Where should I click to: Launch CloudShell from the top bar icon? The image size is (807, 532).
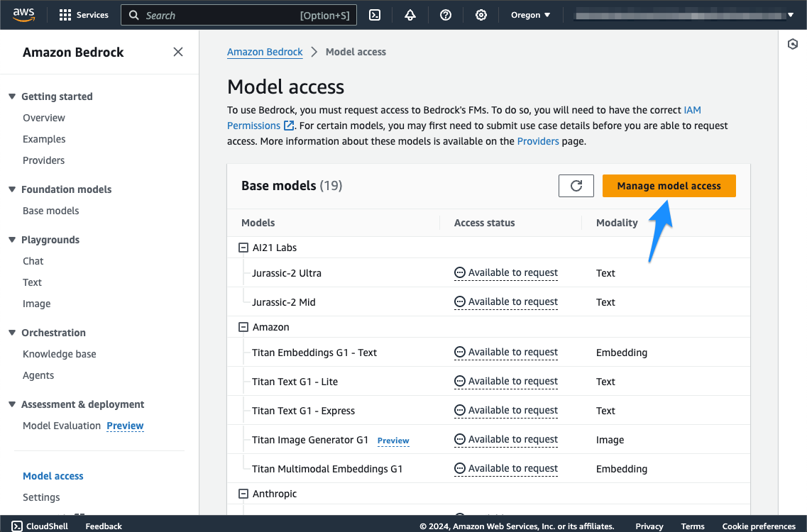click(375, 15)
